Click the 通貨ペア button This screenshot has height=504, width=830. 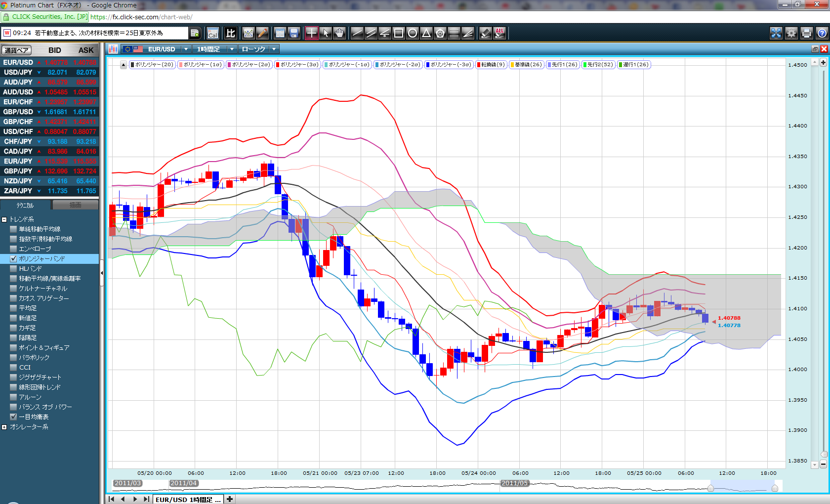[x=16, y=50]
